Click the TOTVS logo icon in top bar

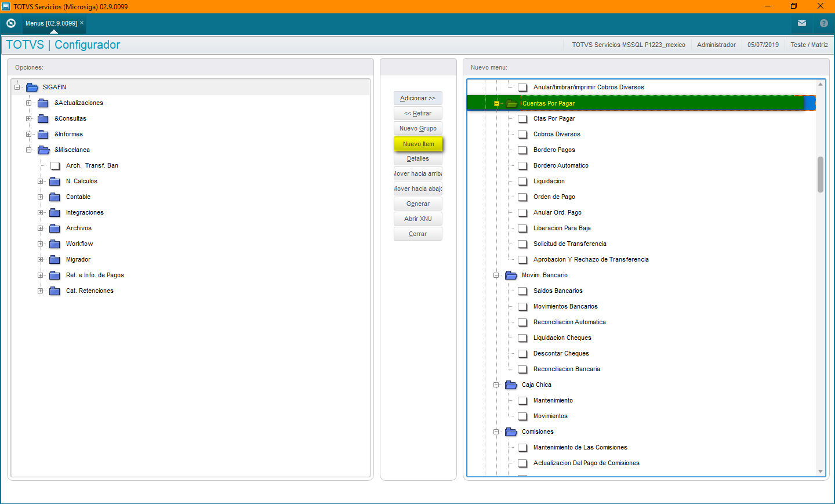(11, 23)
